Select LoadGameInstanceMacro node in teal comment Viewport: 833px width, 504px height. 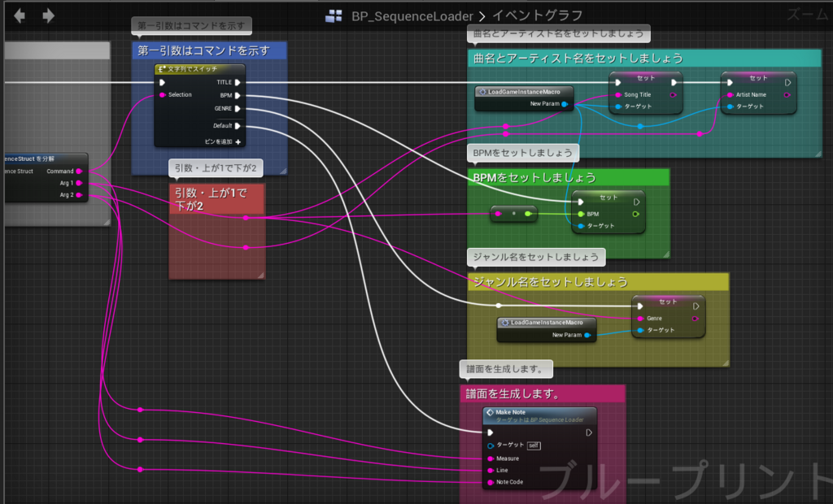point(524,92)
